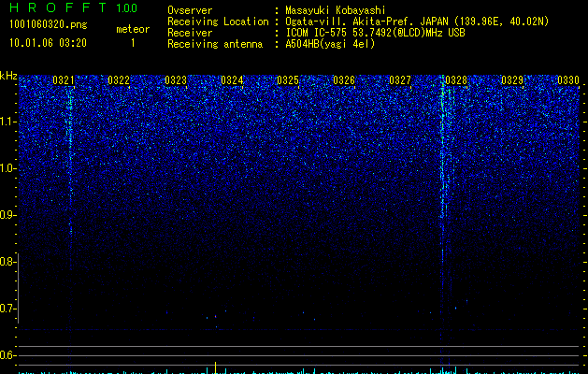
Task: Click the meteor count value 1
Action: point(133,43)
